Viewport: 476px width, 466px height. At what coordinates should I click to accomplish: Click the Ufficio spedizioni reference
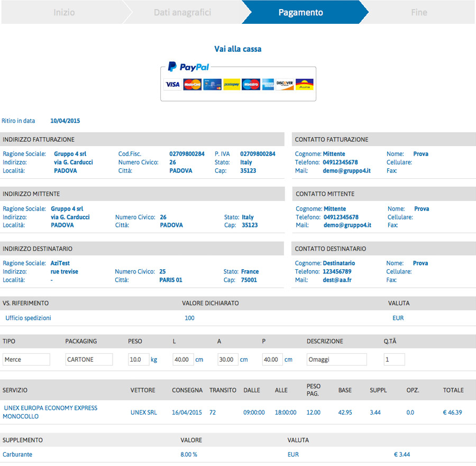[28, 318]
